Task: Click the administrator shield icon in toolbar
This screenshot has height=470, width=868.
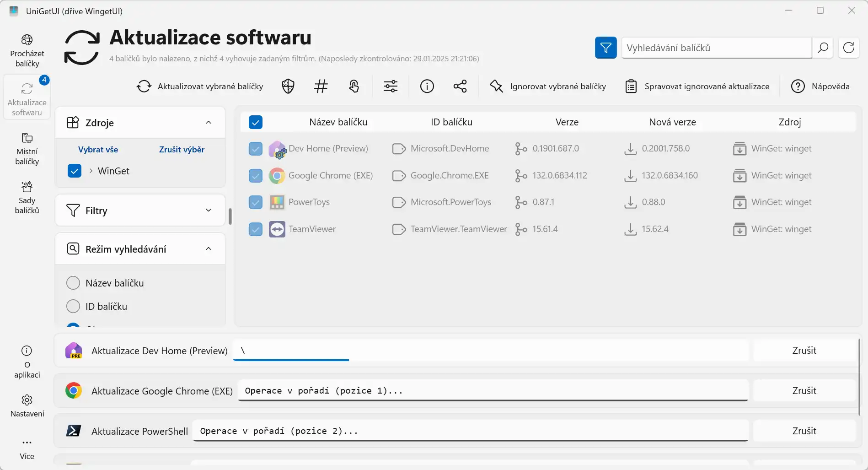Action: pos(288,86)
